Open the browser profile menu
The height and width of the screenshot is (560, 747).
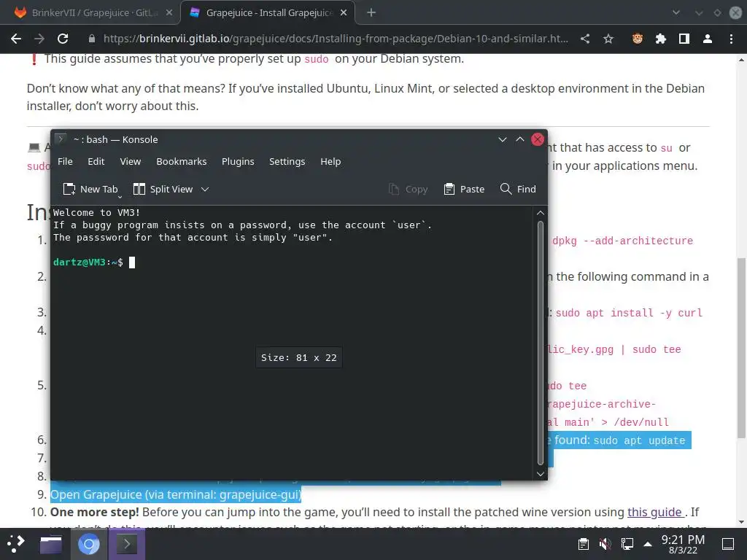[x=708, y=39]
